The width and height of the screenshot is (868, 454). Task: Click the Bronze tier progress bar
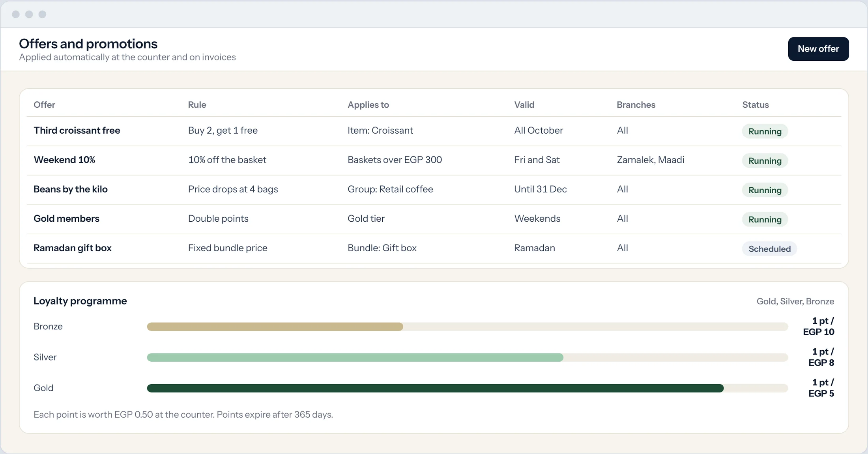467,327
